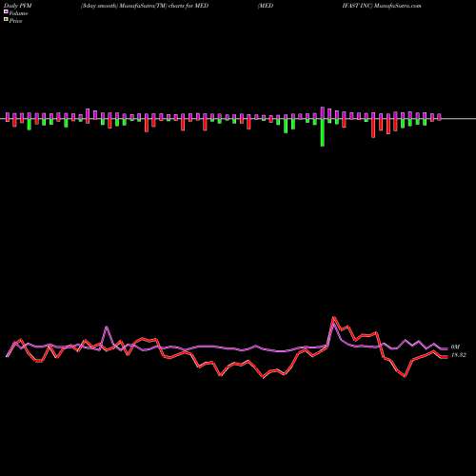
Task: Click the 'MunafaSutra.com' text at top right
Action: pos(398,6)
